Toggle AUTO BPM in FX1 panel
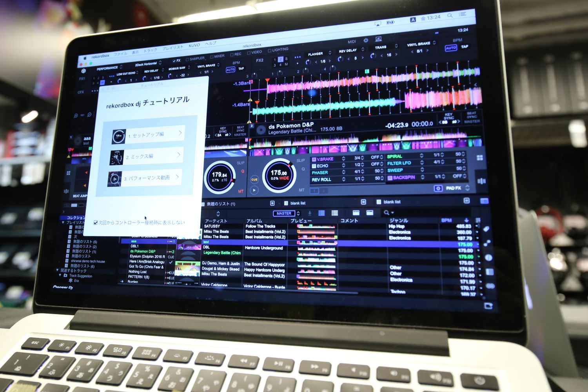588x392 pixels. pyautogui.click(x=230, y=69)
